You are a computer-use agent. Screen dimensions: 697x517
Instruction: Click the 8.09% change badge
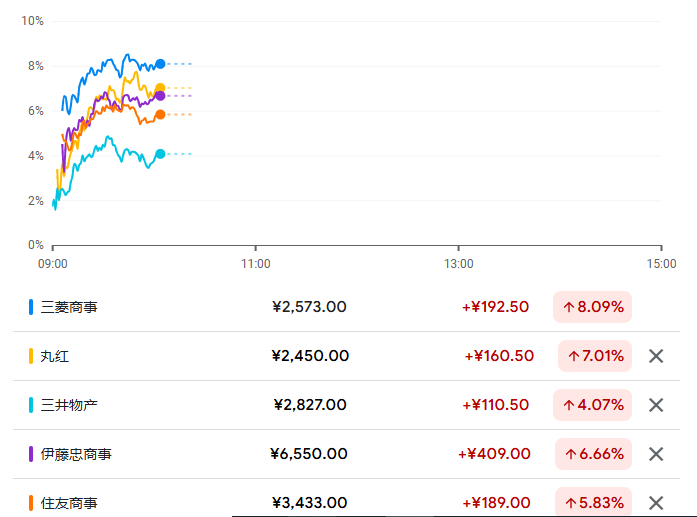point(593,307)
